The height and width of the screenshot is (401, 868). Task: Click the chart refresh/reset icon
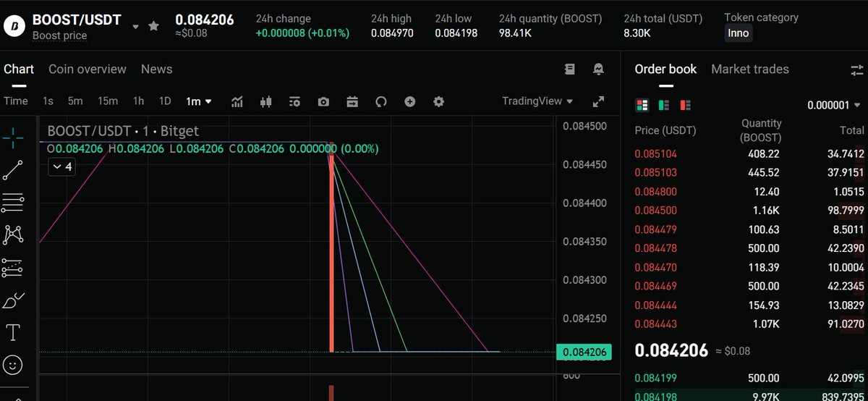(381, 101)
